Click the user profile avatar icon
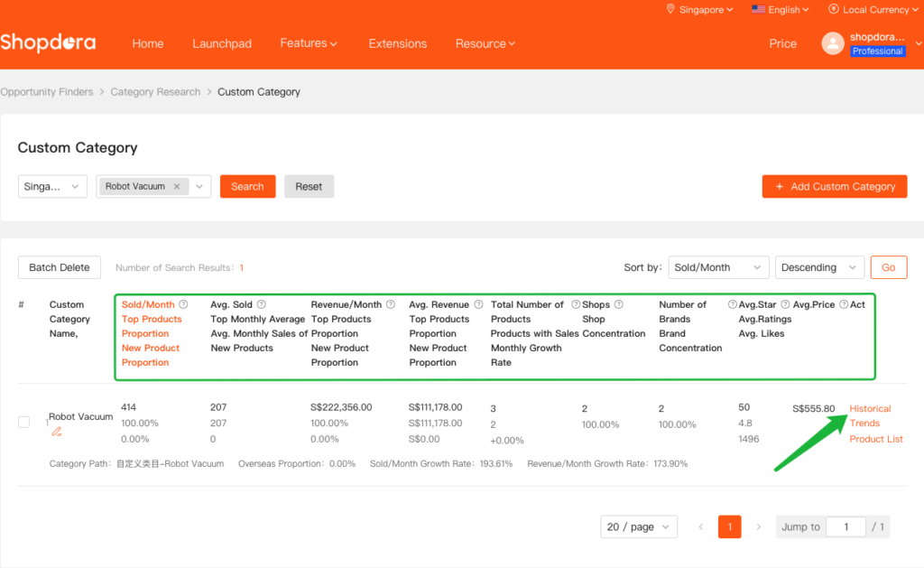924x568 pixels. point(832,43)
